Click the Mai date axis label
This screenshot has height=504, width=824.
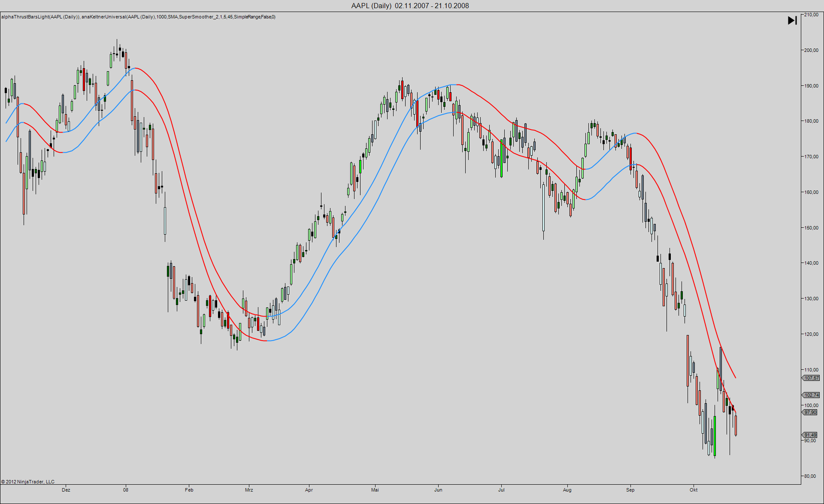point(375,490)
